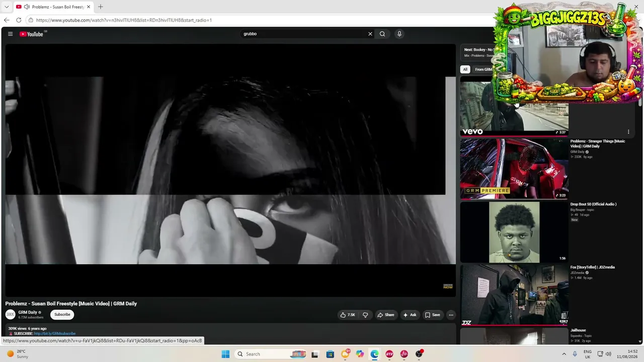
Task: Open the GRM Daily channel avatar
Action: point(11,315)
